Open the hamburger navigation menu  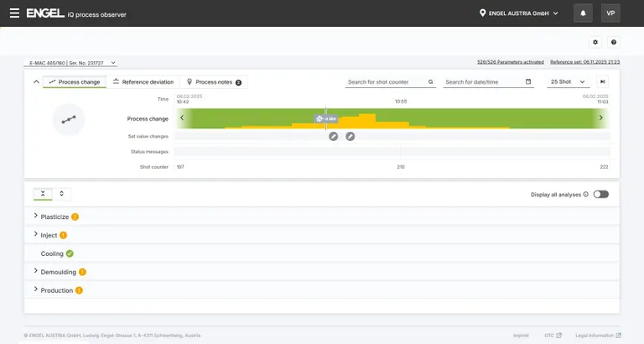14,13
